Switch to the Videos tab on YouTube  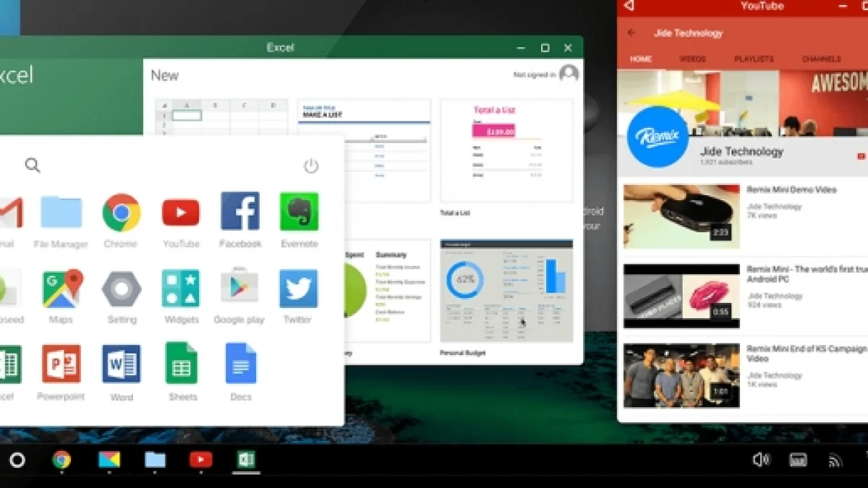coord(692,59)
